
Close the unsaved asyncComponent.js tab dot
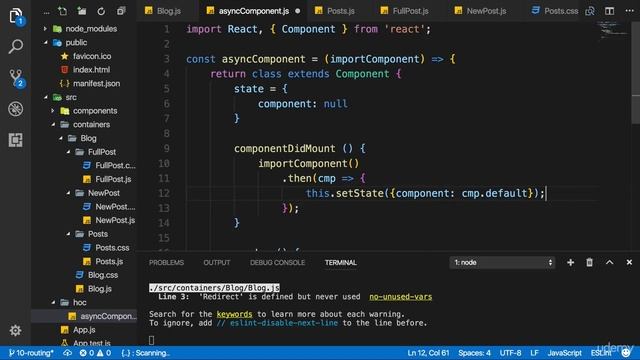298,11
